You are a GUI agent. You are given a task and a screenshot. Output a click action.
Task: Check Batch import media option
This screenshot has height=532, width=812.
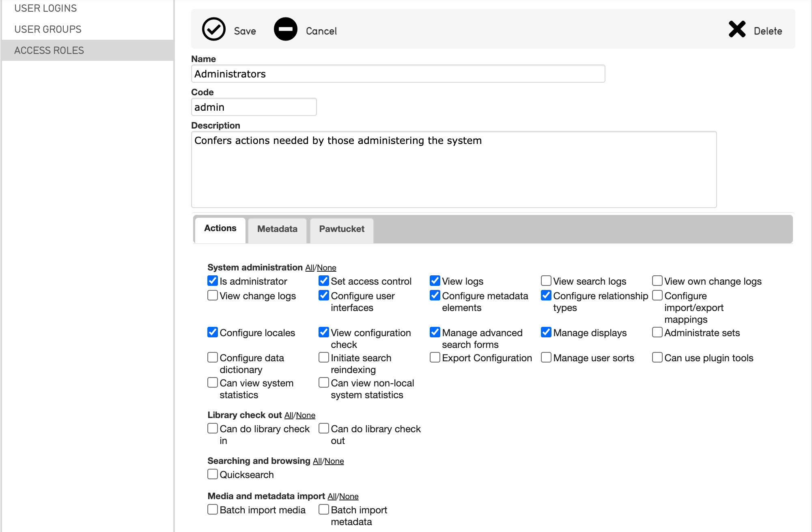coord(213,509)
